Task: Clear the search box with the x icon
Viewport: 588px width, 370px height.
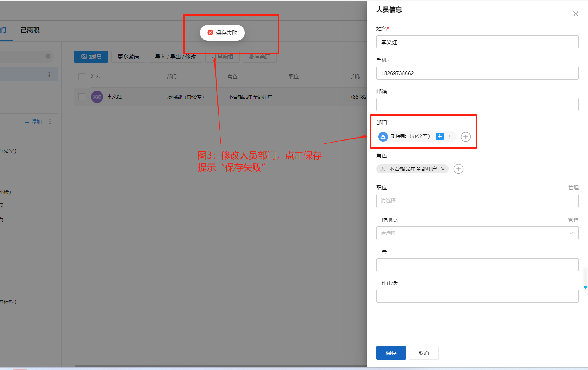Action: [48, 56]
